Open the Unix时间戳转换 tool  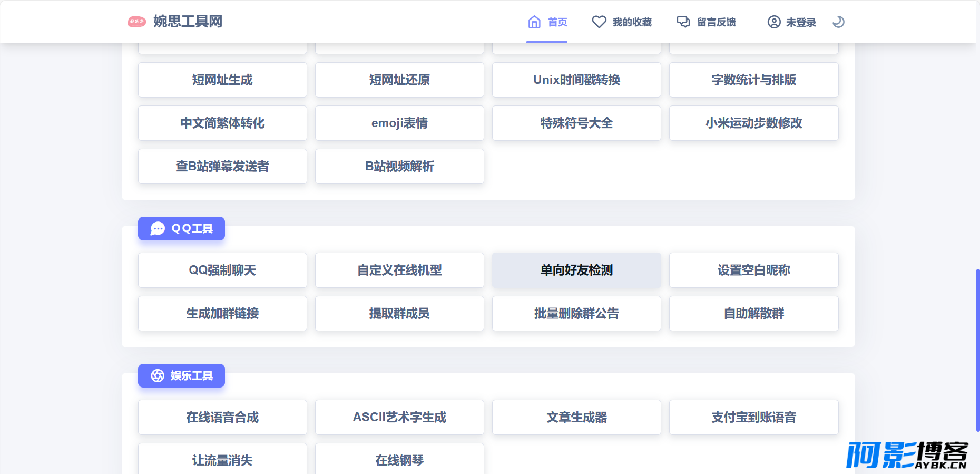tap(576, 80)
